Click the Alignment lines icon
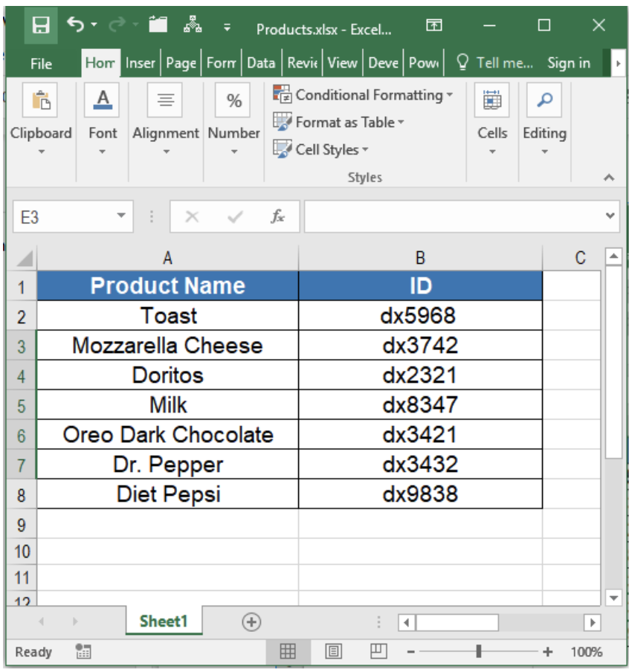This screenshot has width=629, height=672. (165, 100)
